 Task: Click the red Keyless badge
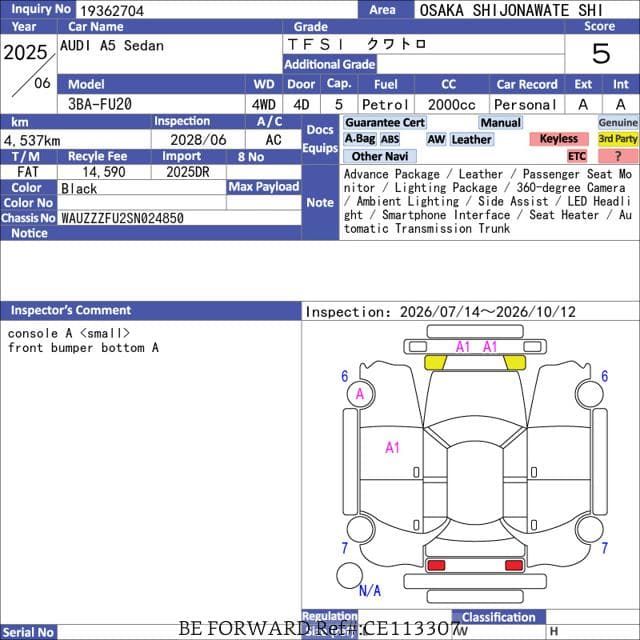(x=559, y=139)
